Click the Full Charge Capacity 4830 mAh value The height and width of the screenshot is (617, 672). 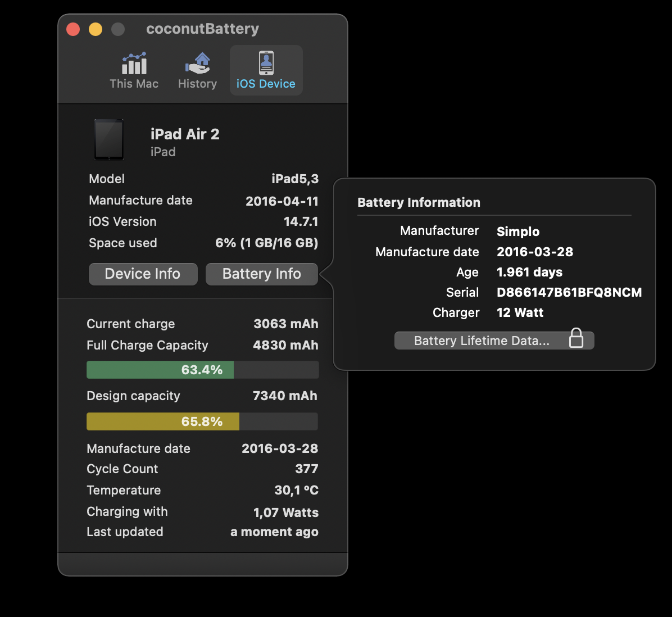point(285,345)
